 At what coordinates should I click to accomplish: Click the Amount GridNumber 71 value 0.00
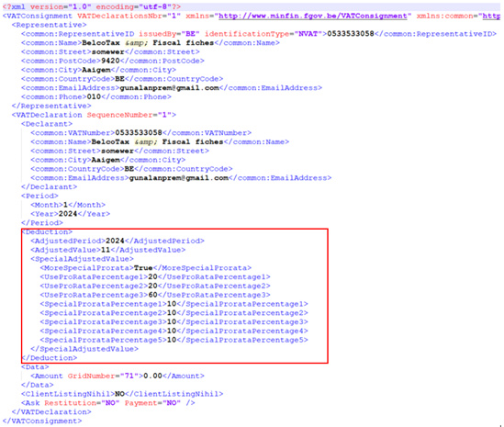click(x=152, y=376)
